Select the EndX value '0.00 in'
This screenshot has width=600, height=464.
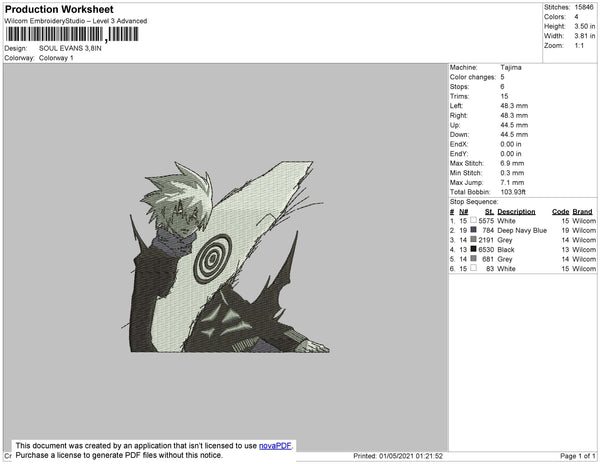(511, 144)
